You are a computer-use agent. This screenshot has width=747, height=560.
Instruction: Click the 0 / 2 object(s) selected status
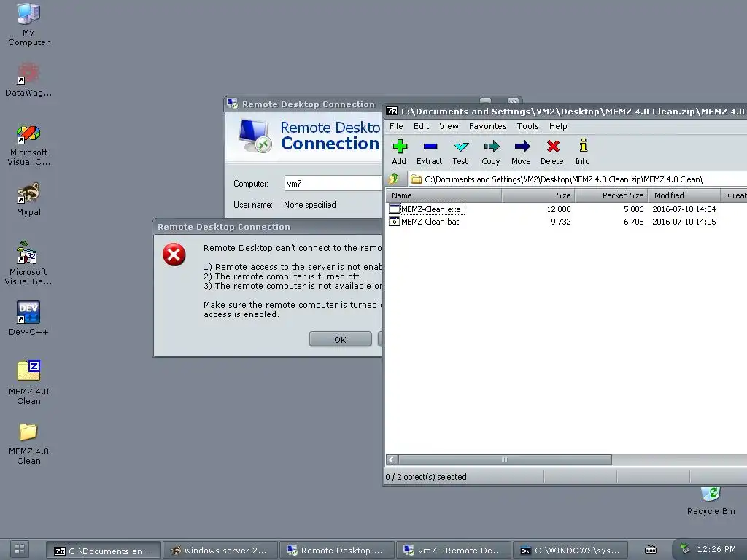426,477
